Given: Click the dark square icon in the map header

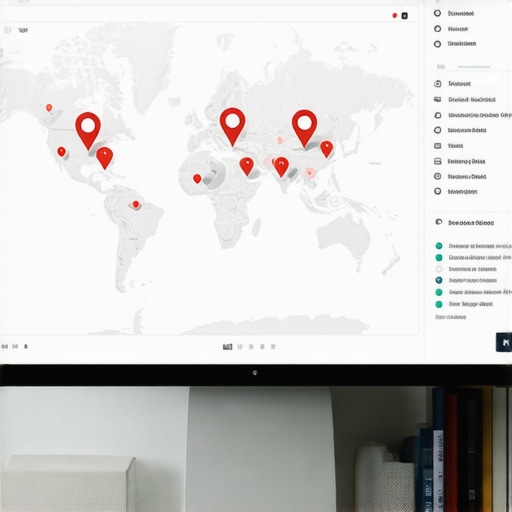Looking at the screenshot, I should pyautogui.click(x=404, y=16).
